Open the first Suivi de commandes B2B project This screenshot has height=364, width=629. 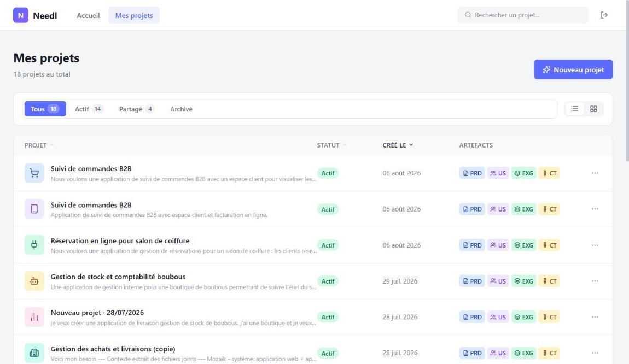pos(91,169)
